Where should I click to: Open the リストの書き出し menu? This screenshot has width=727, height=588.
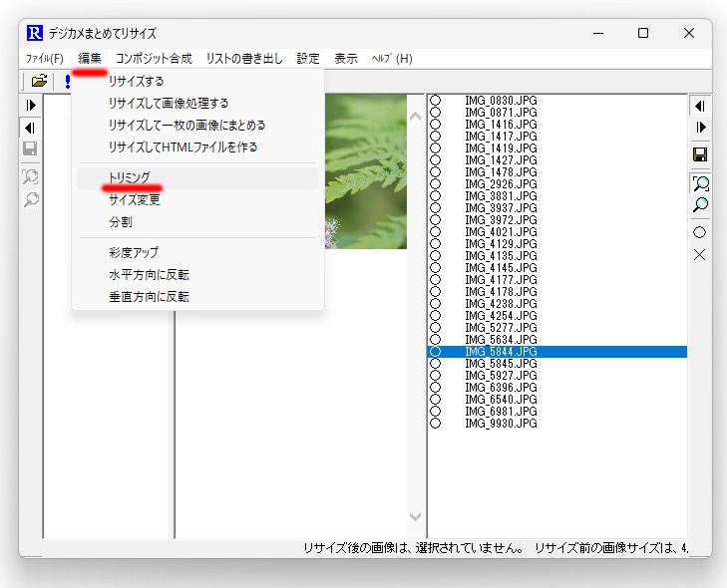coord(244,59)
